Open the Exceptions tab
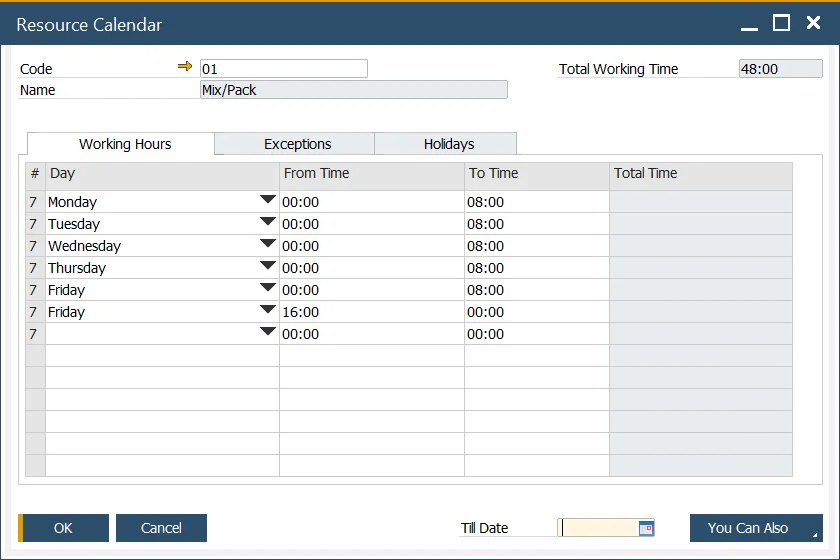 295,144
